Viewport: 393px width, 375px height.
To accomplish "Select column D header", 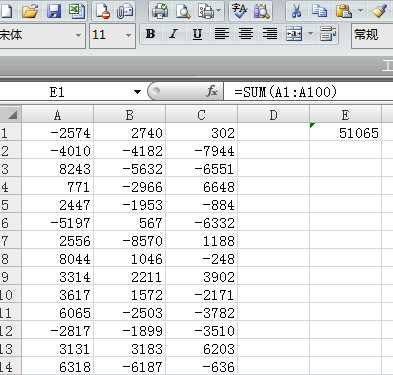I will 274,115.
